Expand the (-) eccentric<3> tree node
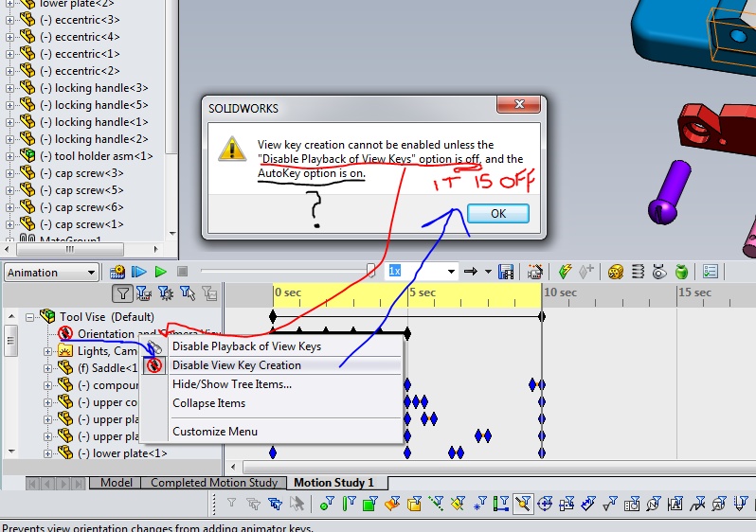 click(x=9, y=20)
